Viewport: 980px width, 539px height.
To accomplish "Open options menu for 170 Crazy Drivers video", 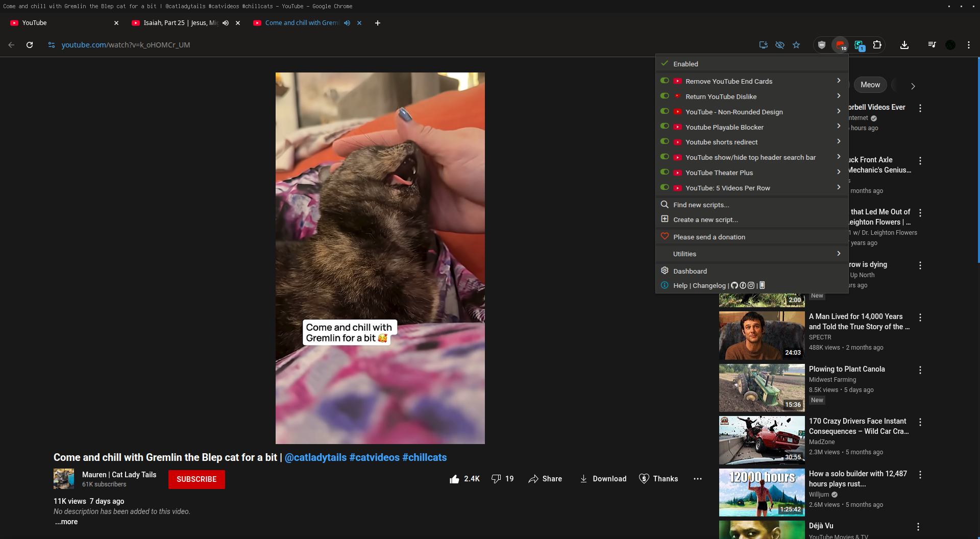I will pos(920,422).
